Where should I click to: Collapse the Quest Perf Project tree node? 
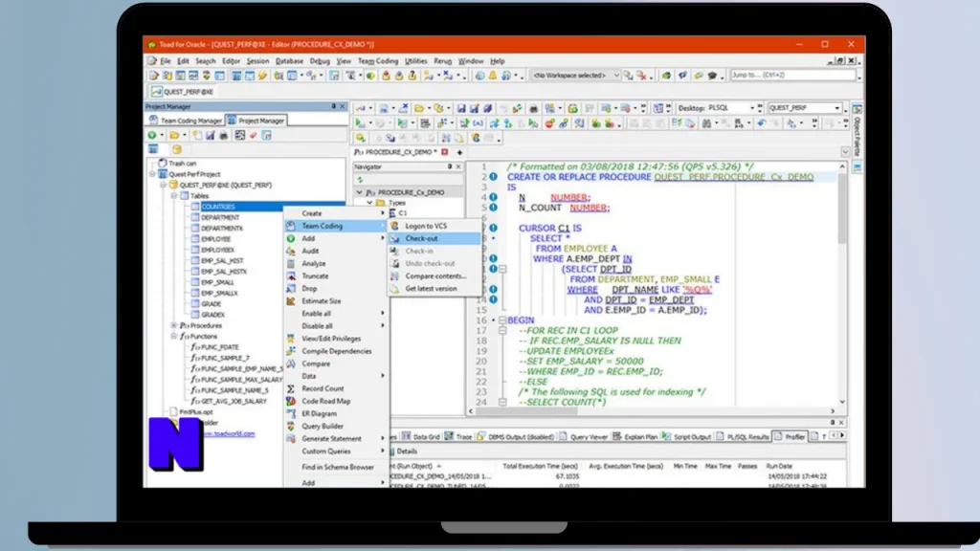(x=153, y=174)
